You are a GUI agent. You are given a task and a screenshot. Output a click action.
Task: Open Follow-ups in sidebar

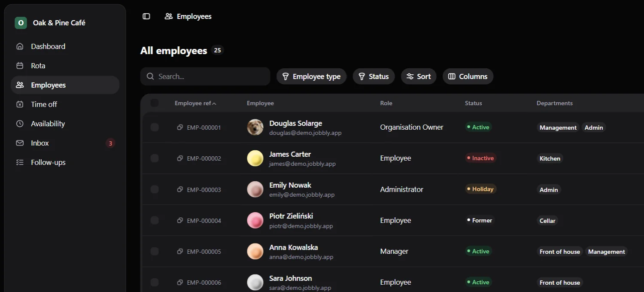pyautogui.click(x=65, y=162)
